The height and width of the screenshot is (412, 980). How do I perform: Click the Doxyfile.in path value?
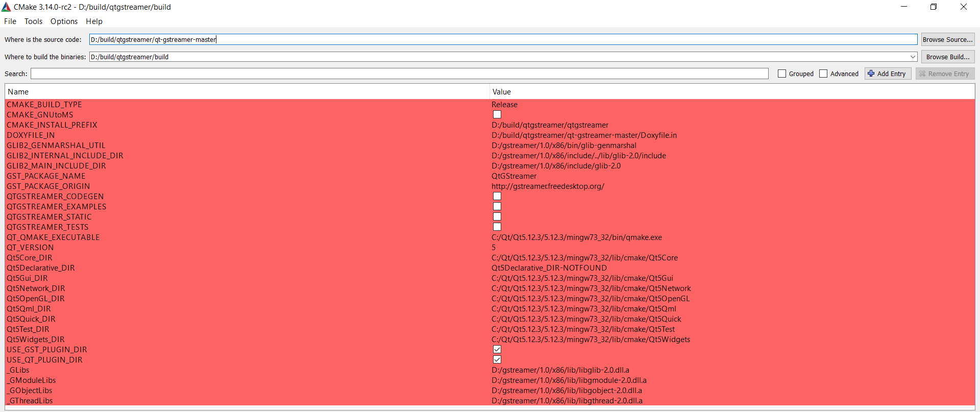pyautogui.click(x=584, y=135)
